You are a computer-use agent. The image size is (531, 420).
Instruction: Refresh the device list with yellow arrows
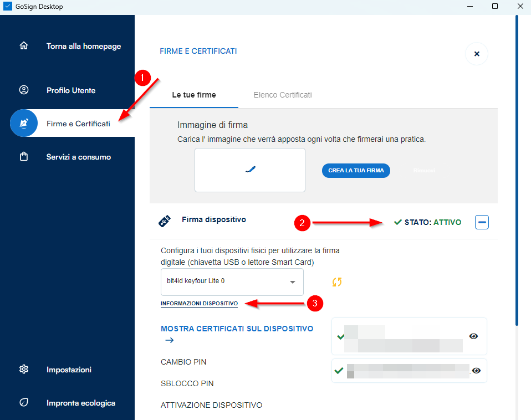tap(336, 282)
